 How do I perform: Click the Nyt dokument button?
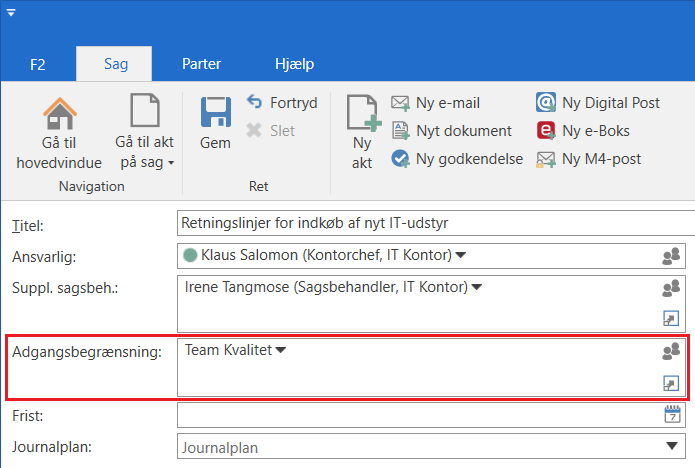coord(451,130)
